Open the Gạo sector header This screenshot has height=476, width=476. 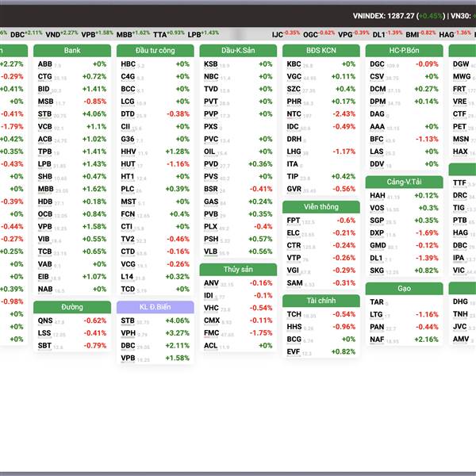click(404, 289)
